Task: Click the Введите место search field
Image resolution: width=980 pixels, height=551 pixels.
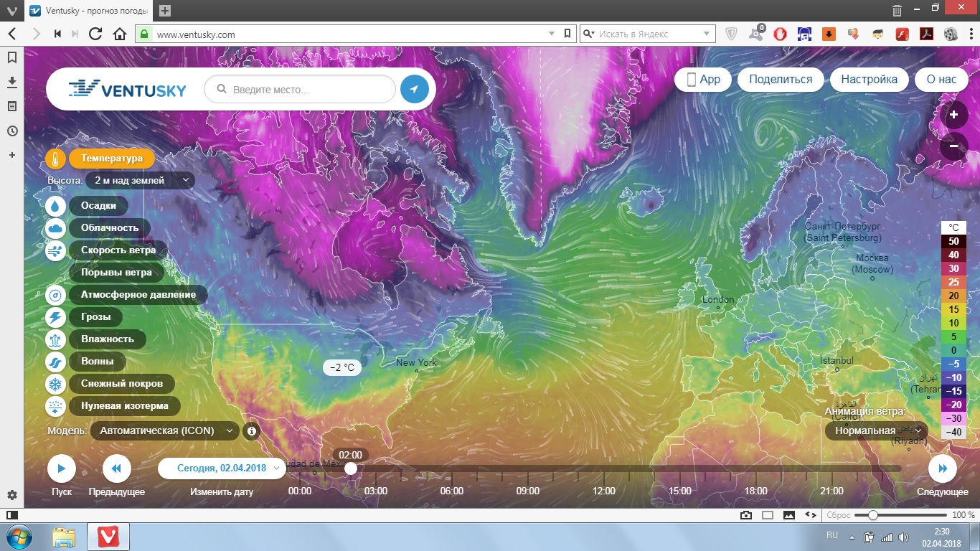Action: 308,90
